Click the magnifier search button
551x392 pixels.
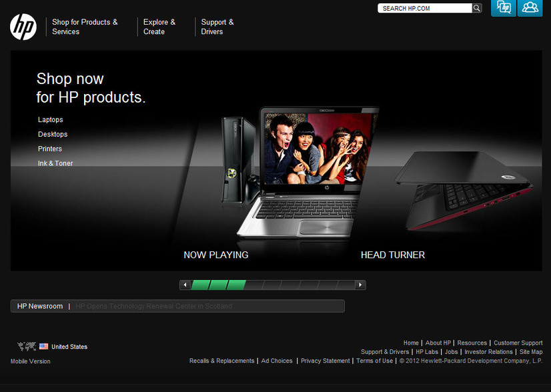coord(477,8)
